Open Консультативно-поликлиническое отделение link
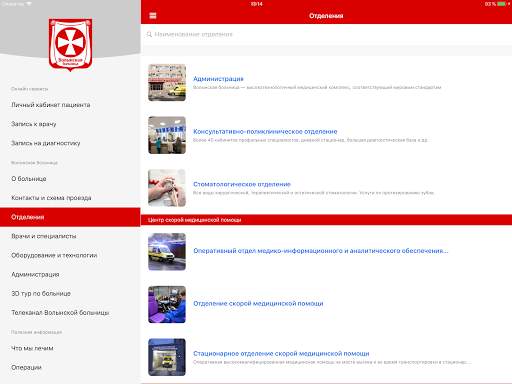Viewport: 512px width, 384px height. tap(265, 131)
